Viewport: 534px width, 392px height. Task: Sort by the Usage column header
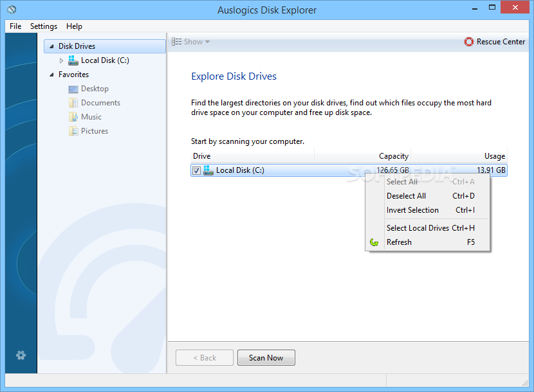pos(459,156)
